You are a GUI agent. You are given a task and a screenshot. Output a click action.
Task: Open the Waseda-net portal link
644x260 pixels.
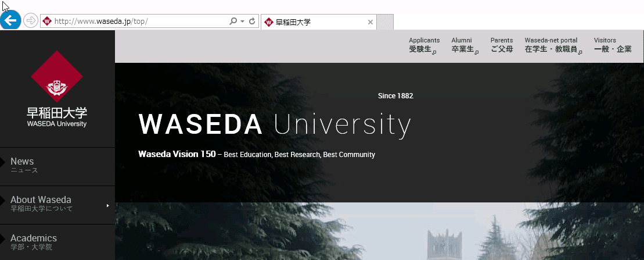(x=553, y=45)
